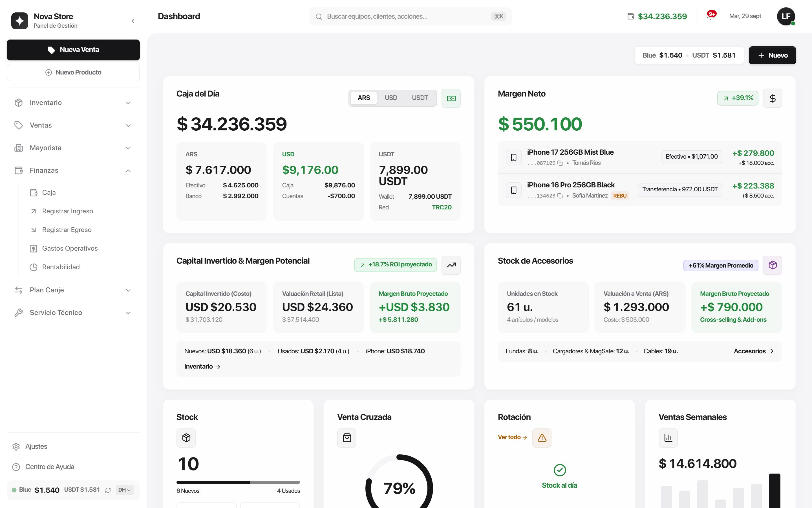Open the notifications bell with 9+ badge

[x=710, y=16]
